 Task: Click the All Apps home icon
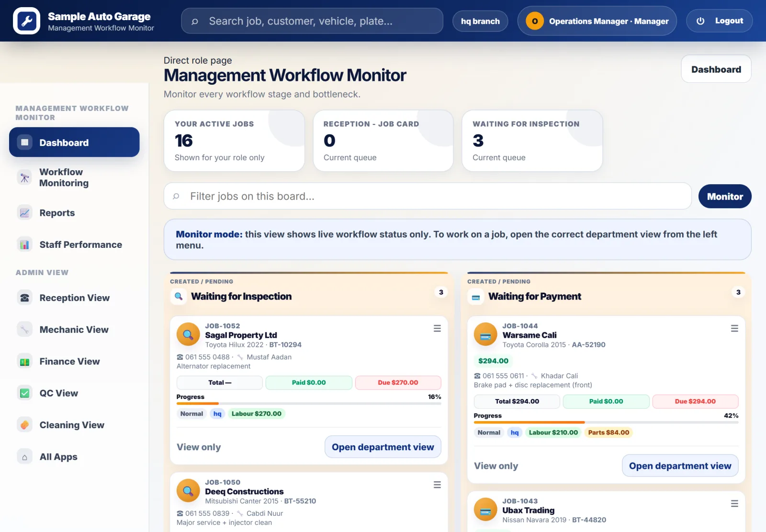pos(25,457)
